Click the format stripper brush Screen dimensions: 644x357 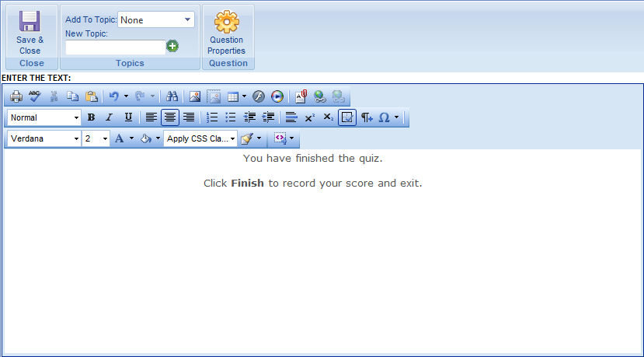(x=247, y=138)
